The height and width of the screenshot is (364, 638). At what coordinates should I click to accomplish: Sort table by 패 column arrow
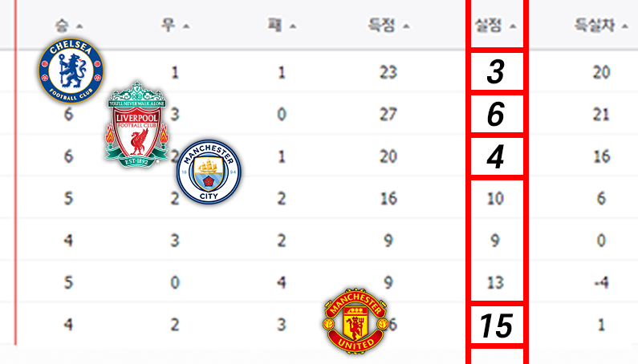coord(293,26)
